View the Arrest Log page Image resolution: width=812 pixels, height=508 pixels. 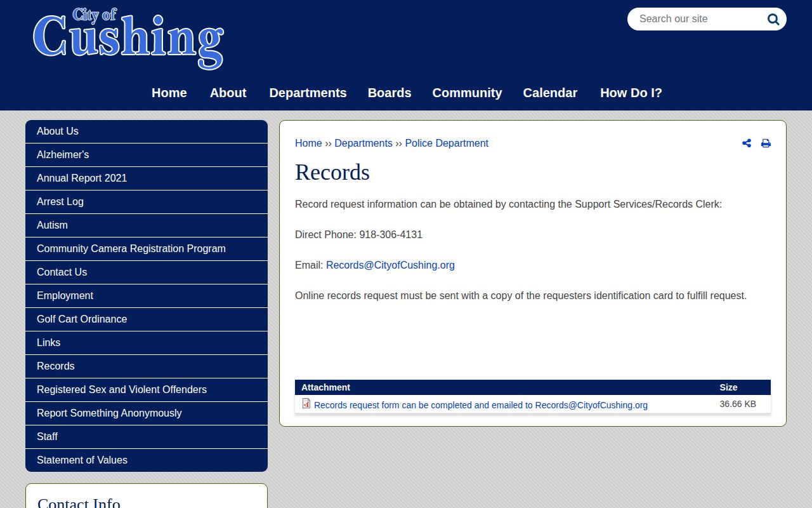147,202
